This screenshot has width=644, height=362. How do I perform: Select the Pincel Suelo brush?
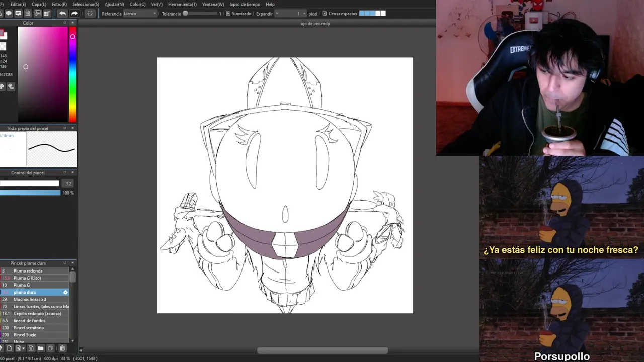tap(35, 335)
